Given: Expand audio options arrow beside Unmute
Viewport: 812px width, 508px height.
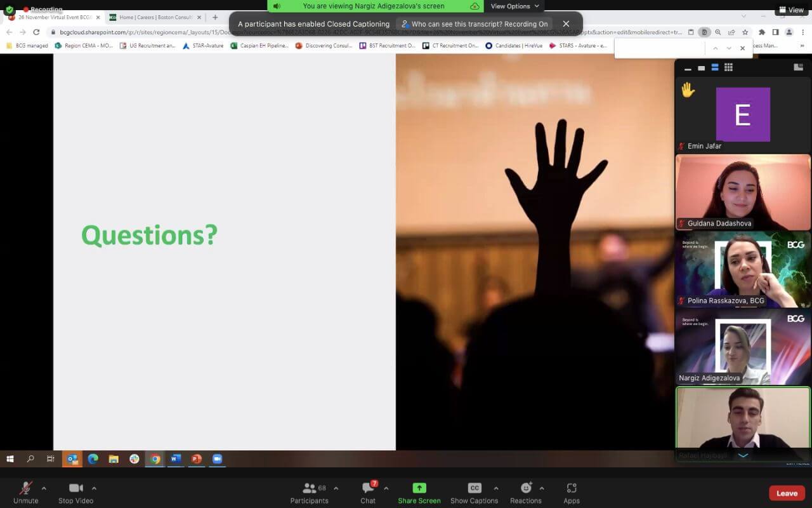Looking at the screenshot, I should (x=44, y=488).
